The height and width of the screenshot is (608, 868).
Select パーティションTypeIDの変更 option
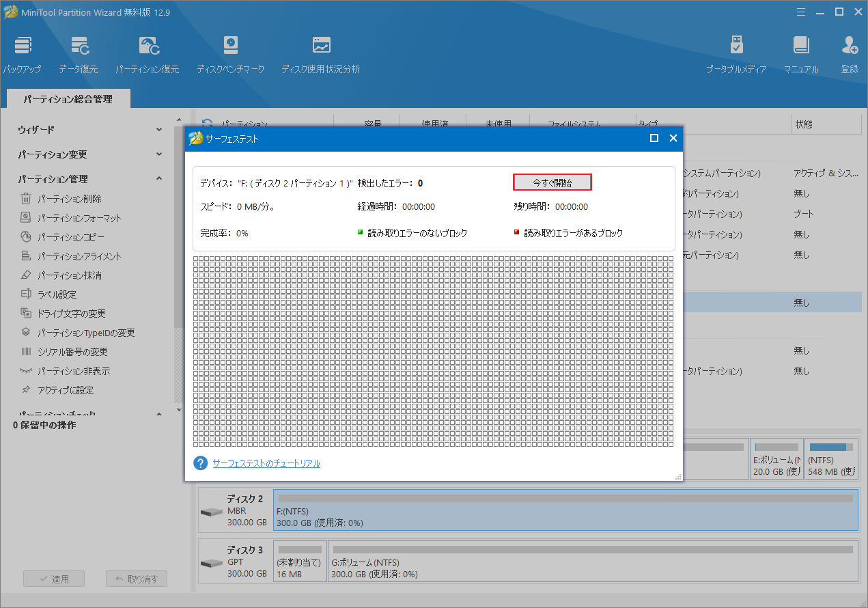click(77, 333)
